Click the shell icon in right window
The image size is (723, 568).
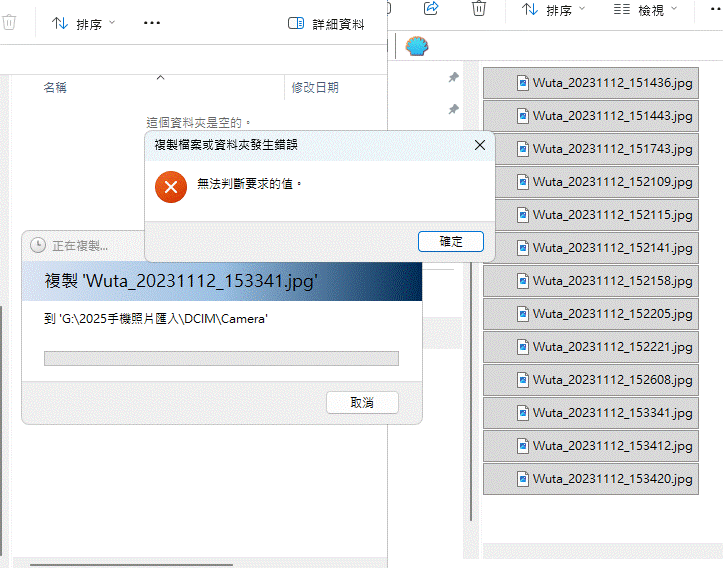(x=417, y=46)
